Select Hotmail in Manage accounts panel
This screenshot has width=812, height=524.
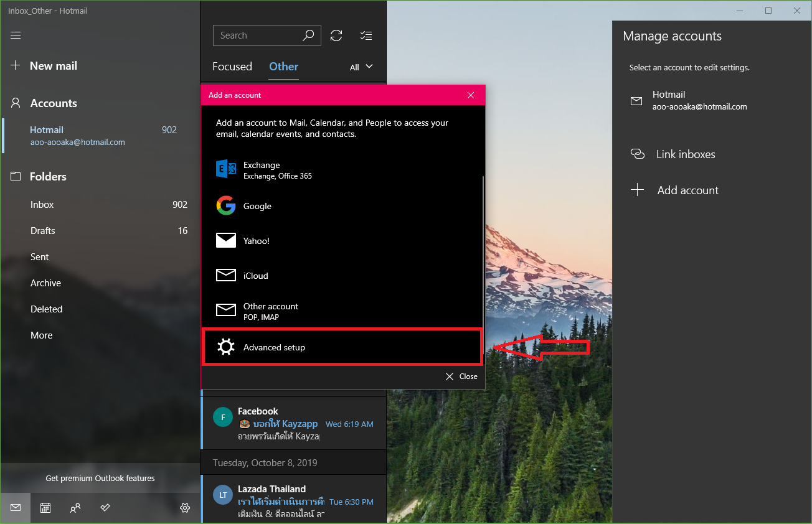click(x=712, y=100)
